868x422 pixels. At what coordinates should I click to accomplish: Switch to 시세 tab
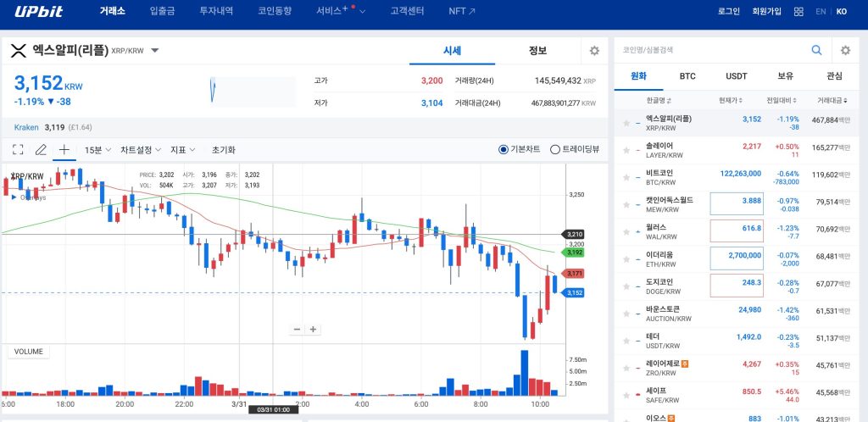click(453, 51)
